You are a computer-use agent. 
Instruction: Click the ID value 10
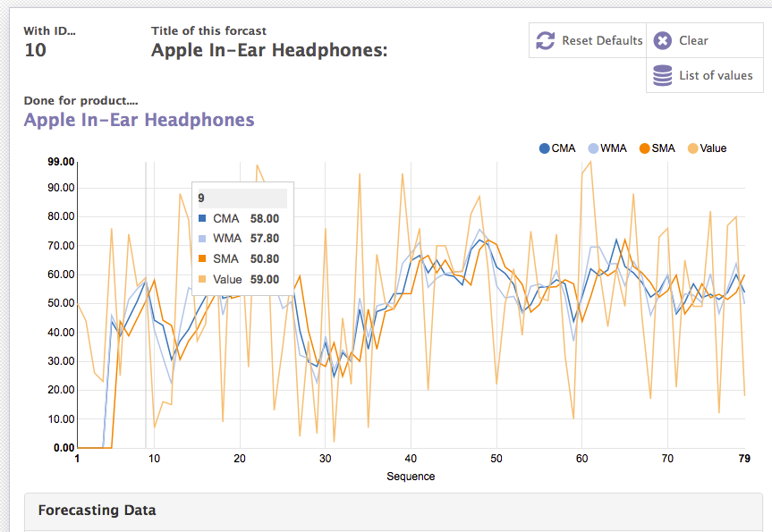click(x=35, y=50)
